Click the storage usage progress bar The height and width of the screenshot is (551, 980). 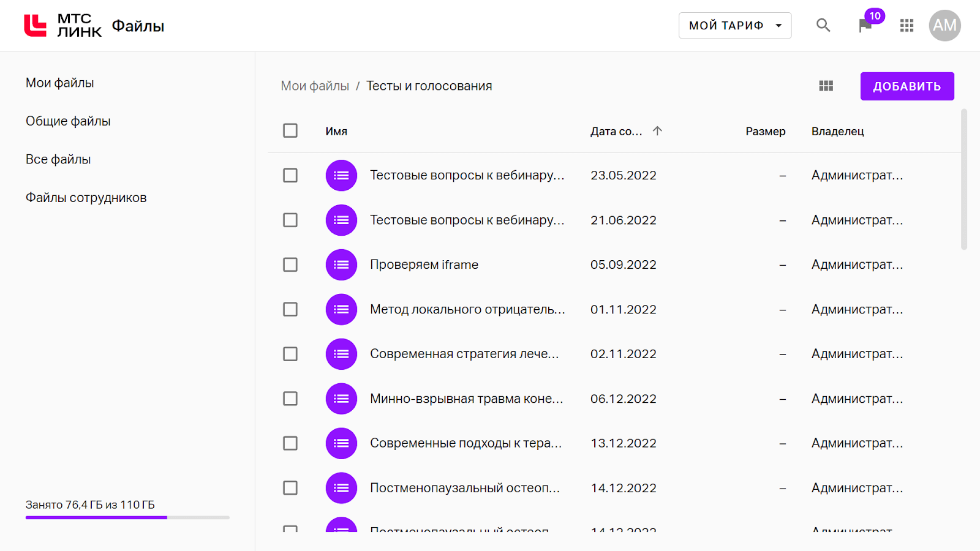[127, 517]
